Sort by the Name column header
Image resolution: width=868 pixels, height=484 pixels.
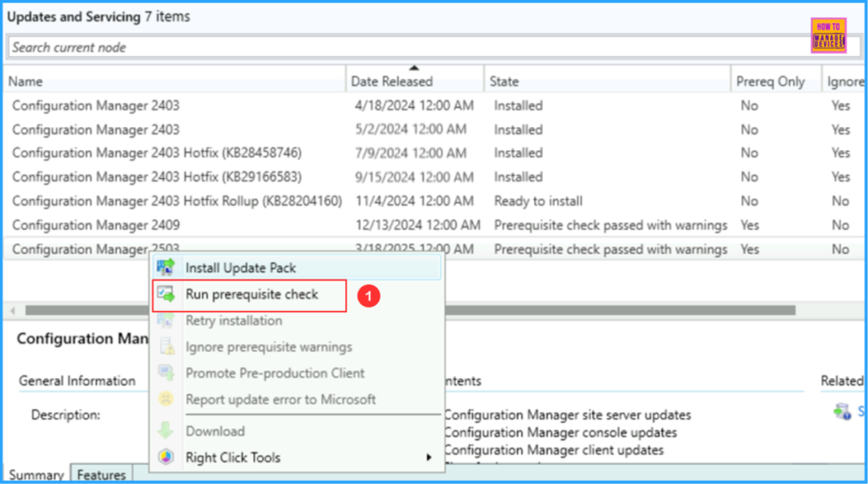tap(175, 81)
